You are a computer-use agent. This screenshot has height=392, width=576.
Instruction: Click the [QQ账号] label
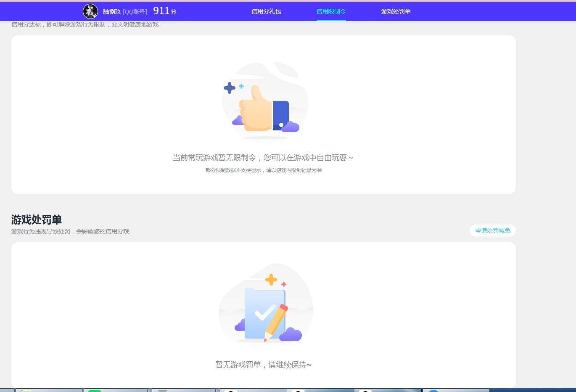[x=135, y=12]
